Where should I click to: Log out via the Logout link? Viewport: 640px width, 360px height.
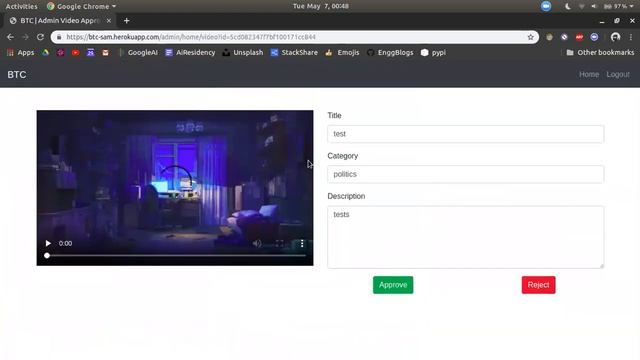[618, 74]
